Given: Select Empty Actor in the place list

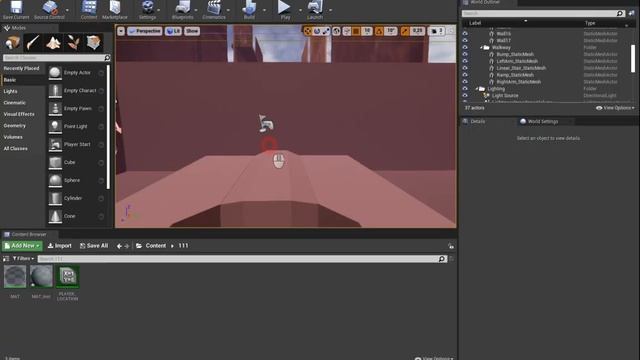Looking at the screenshot, I should click(76, 73).
